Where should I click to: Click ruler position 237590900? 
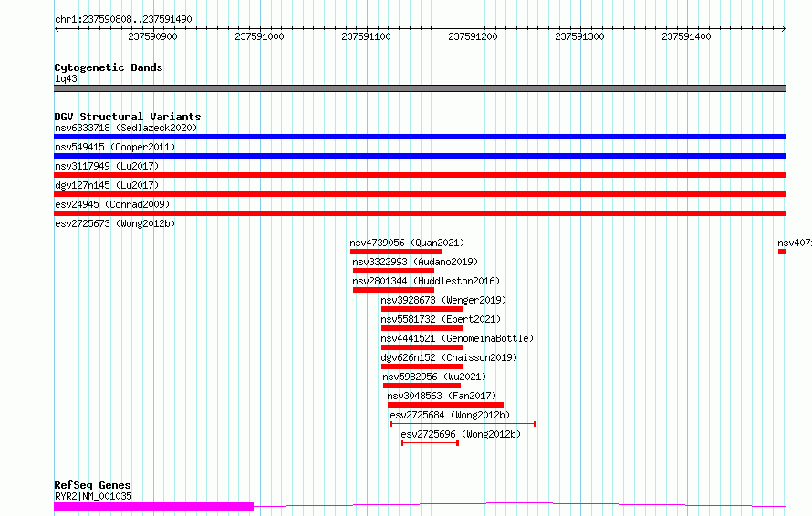tap(152, 36)
